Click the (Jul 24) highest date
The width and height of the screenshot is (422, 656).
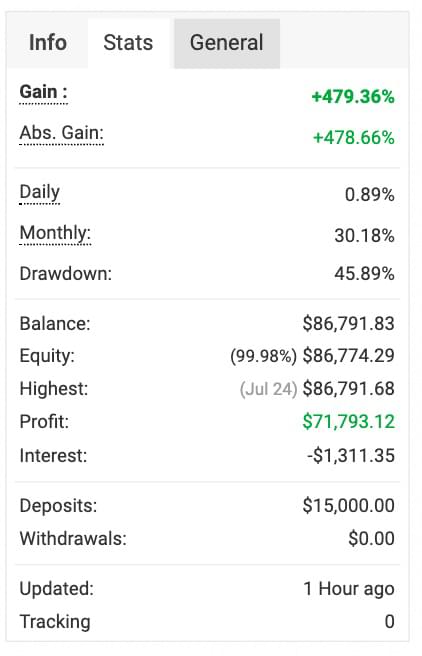tap(269, 389)
